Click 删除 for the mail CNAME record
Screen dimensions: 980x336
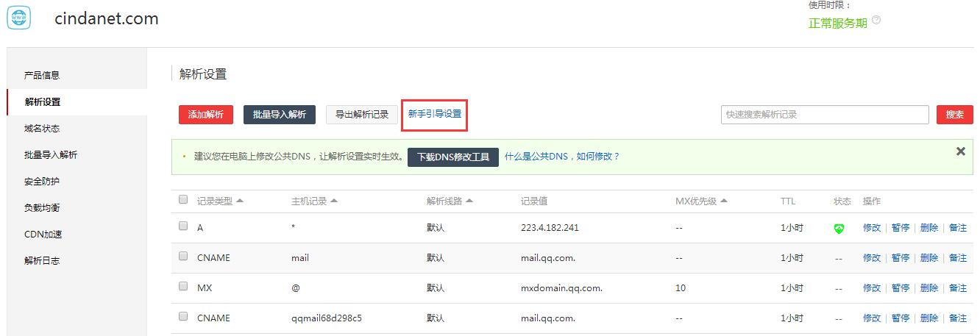(x=929, y=258)
